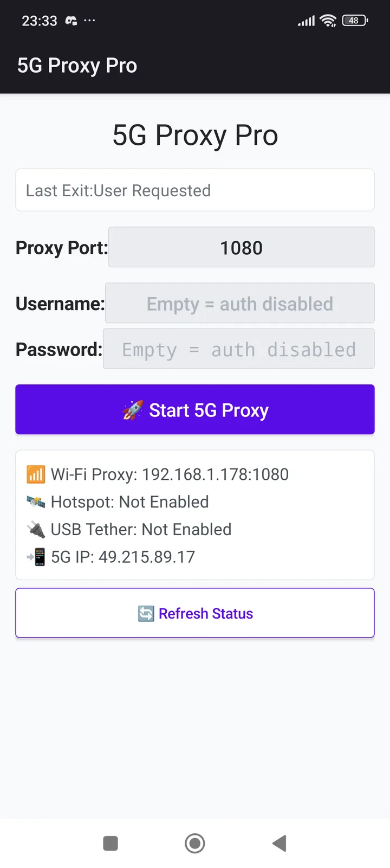The image size is (390, 868).
Task: Tap the Wi-Fi Proxy address 192.168.1.178:1080
Action: tap(215, 474)
